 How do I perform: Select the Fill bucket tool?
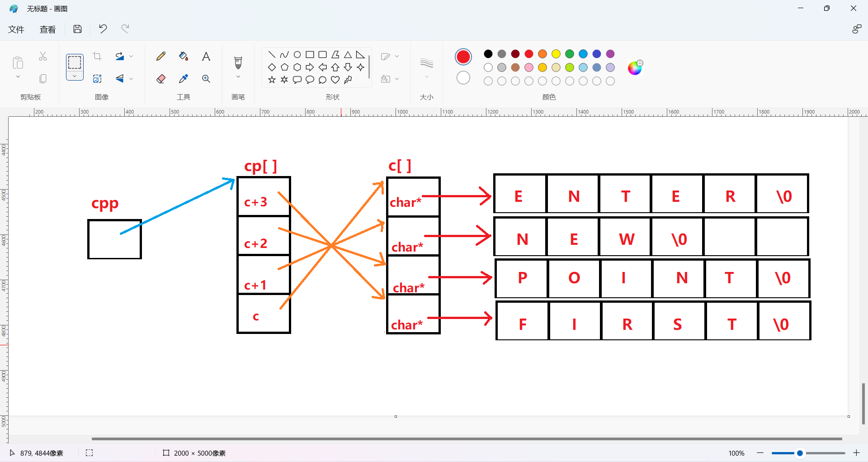pos(184,56)
